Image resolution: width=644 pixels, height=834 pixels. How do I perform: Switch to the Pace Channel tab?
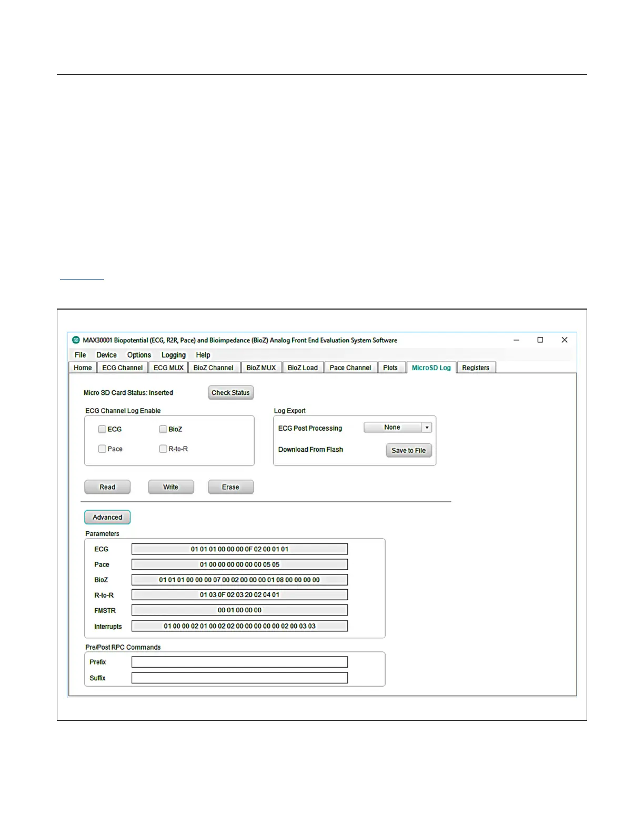pos(350,368)
